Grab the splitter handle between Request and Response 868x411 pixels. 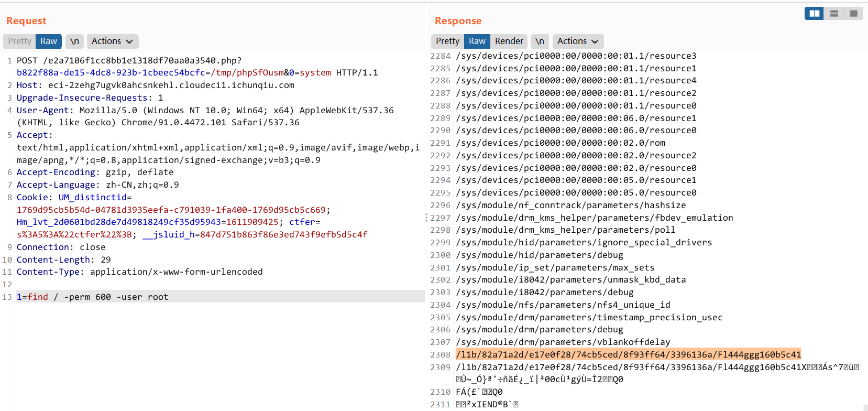click(x=426, y=217)
